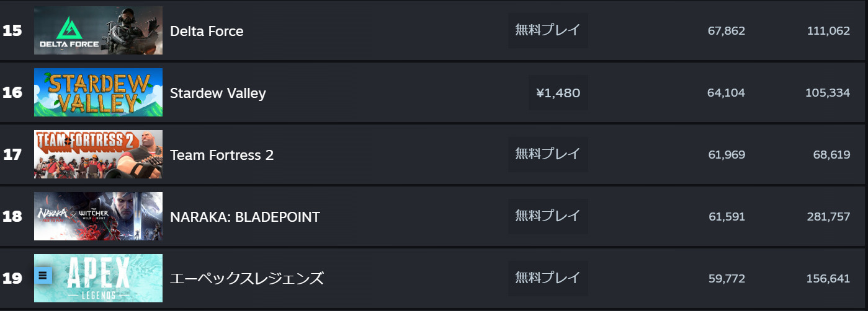Viewport: 868px width, 311px height.
Task: Open the NARAKA x Witcher banner image
Action: (x=98, y=216)
